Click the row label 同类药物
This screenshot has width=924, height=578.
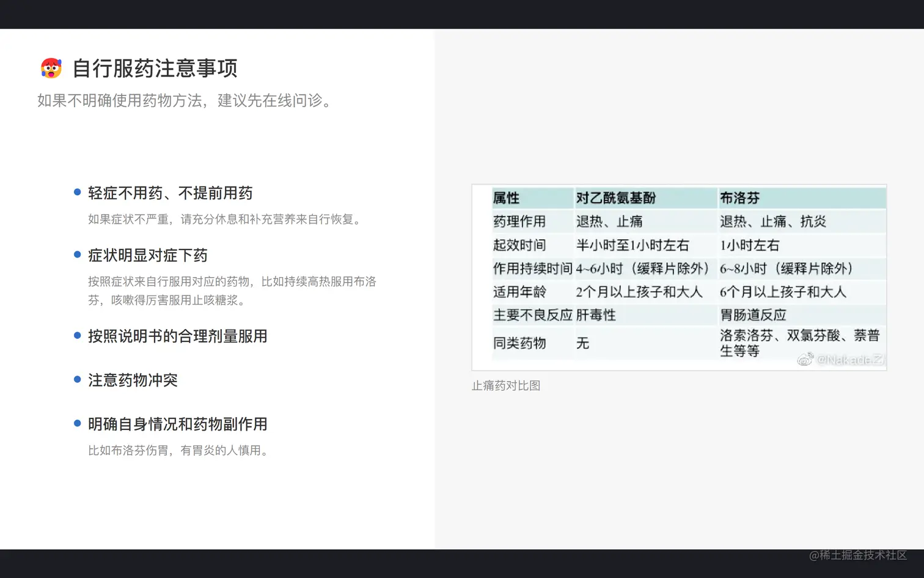click(x=519, y=343)
